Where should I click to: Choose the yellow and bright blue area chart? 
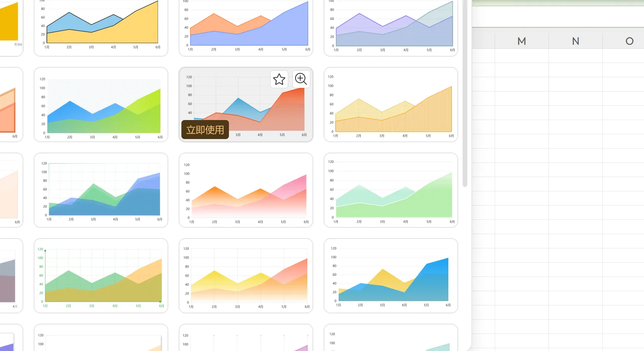tap(391, 276)
